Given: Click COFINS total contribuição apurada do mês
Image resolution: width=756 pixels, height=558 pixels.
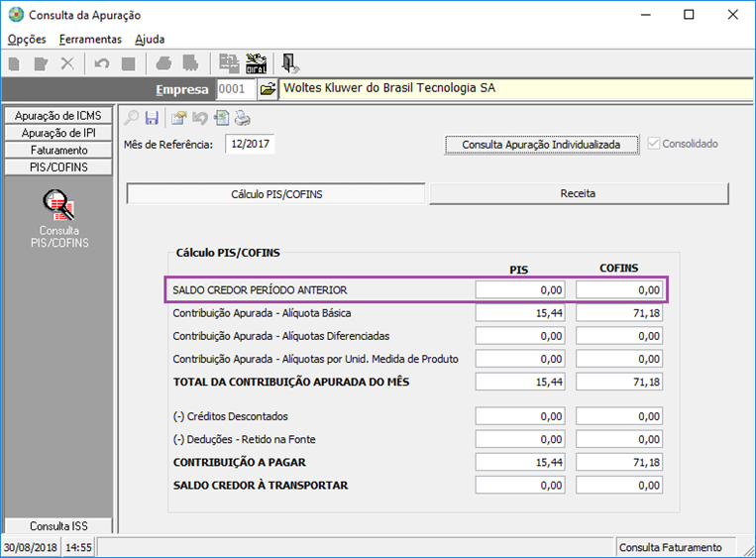Looking at the screenshot, I should click(619, 382).
